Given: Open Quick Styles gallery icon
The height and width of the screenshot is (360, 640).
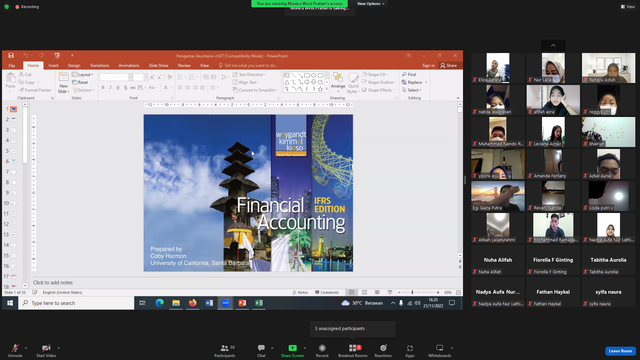Looking at the screenshot, I should [353, 78].
